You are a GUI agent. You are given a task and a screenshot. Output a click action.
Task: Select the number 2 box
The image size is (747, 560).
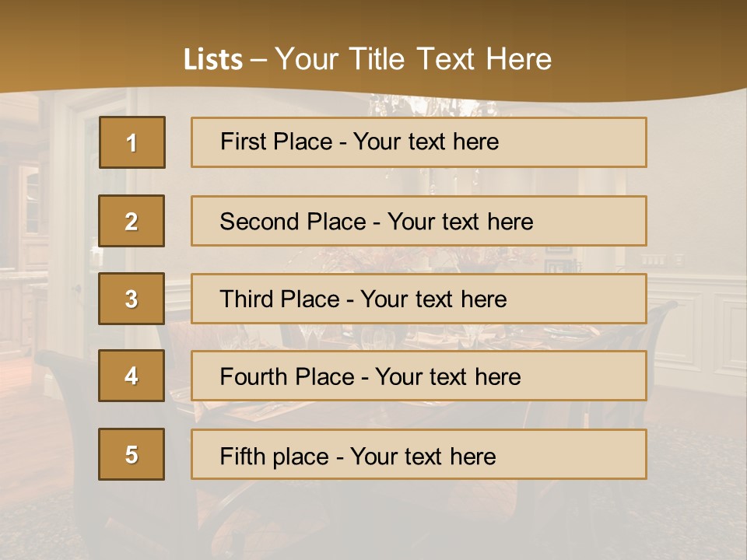coord(132,221)
